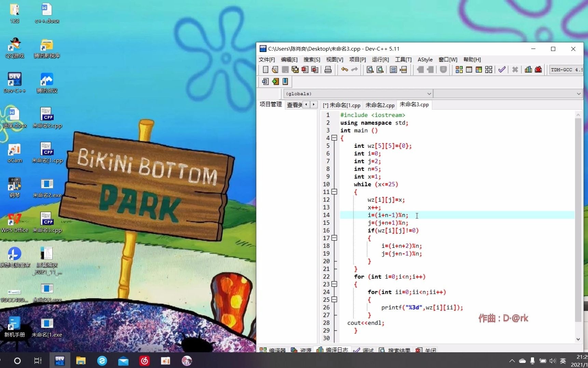This screenshot has width=588, height=368.
Task: Click the New source file toolbar icon
Action: [265, 70]
